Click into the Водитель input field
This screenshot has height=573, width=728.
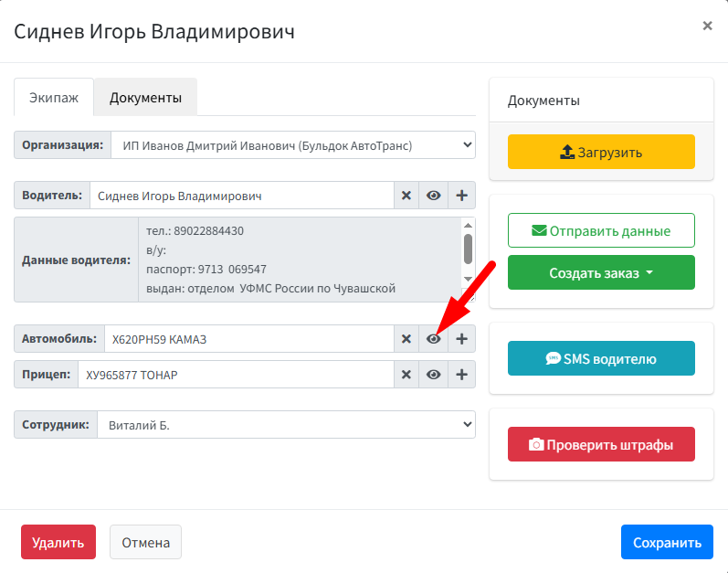pyautogui.click(x=241, y=196)
